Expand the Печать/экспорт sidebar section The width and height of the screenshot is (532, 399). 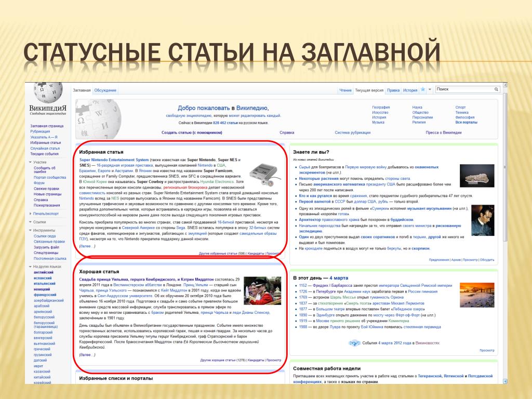click(x=31, y=214)
